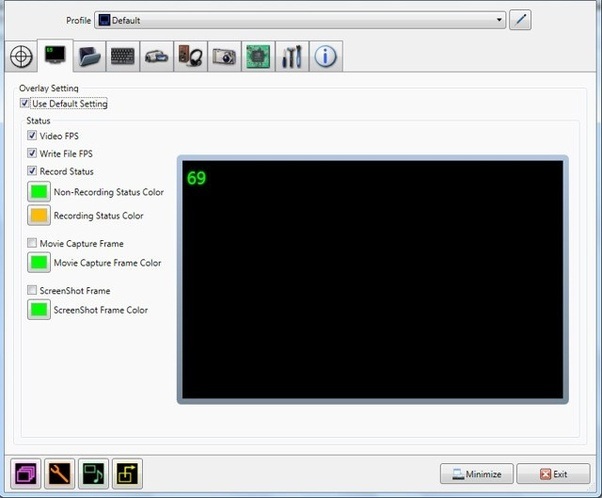This screenshot has width=602, height=498.
Task: Open the crosshair target tab
Action: click(21, 57)
